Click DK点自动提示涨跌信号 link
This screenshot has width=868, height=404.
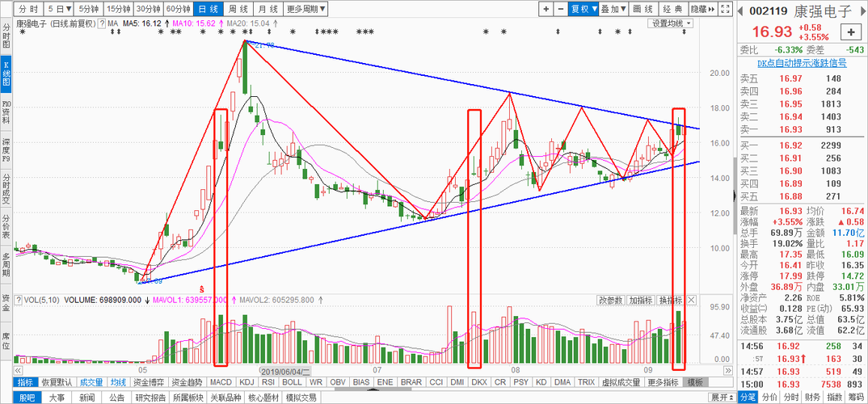coord(802,64)
